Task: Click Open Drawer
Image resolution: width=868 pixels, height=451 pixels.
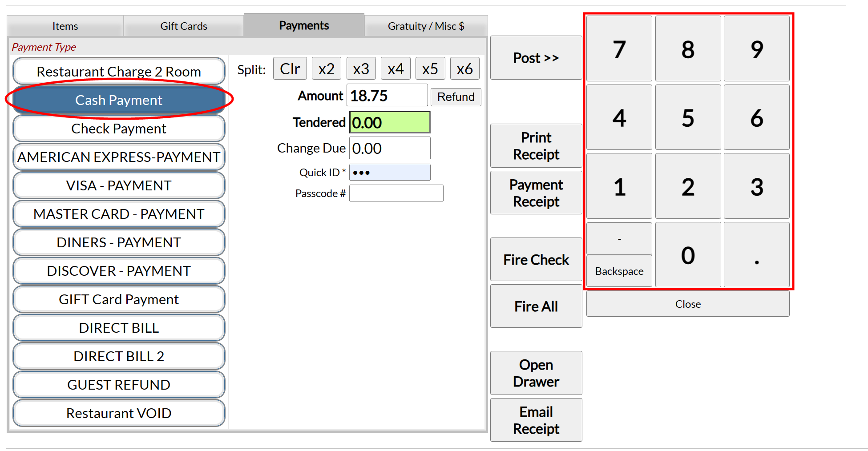Action: pos(536,373)
